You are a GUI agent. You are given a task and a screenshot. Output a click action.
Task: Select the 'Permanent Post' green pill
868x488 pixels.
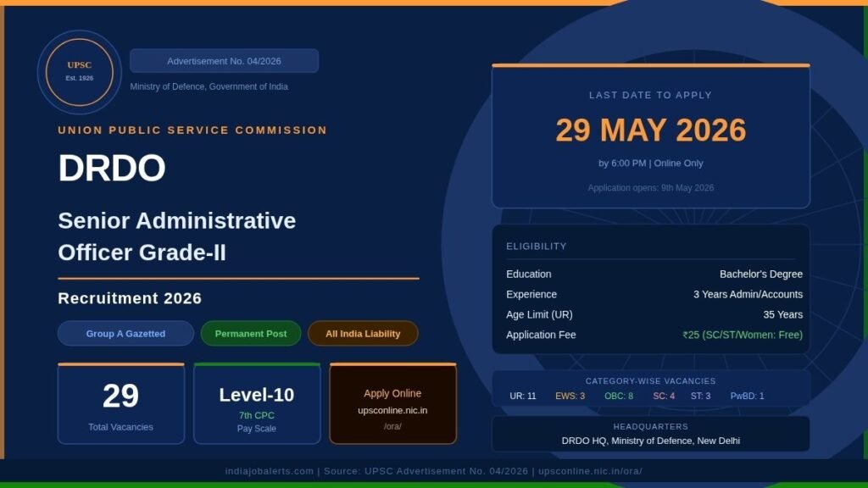[x=251, y=334]
